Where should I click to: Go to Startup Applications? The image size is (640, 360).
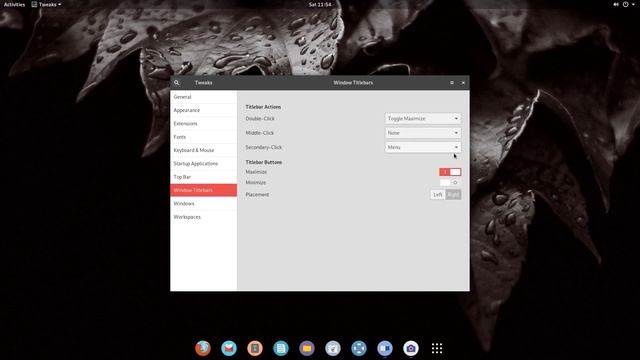[x=203, y=163]
